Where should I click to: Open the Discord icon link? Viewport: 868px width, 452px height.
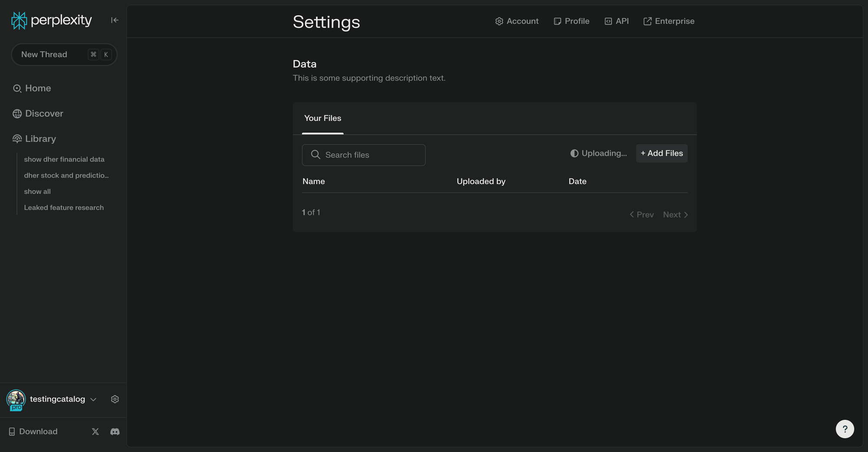click(115, 432)
